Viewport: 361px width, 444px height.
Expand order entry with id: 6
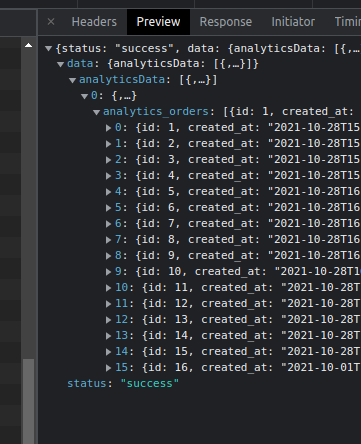tap(108, 208)
